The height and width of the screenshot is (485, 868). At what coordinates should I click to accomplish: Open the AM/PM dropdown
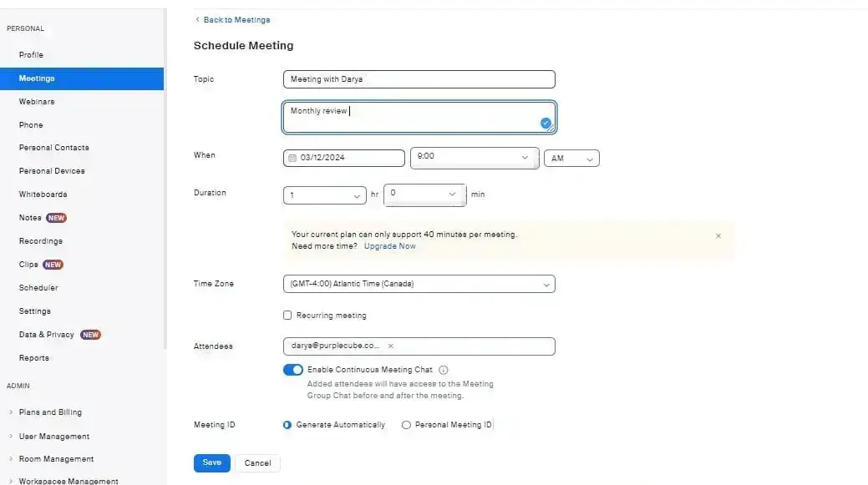571,158
